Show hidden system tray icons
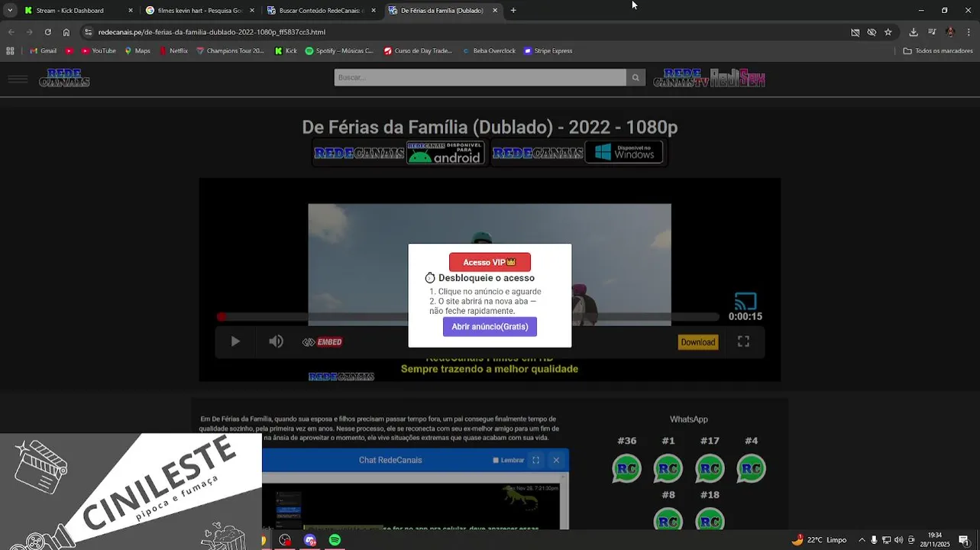The image size is (980, 550). pos(862,540)
